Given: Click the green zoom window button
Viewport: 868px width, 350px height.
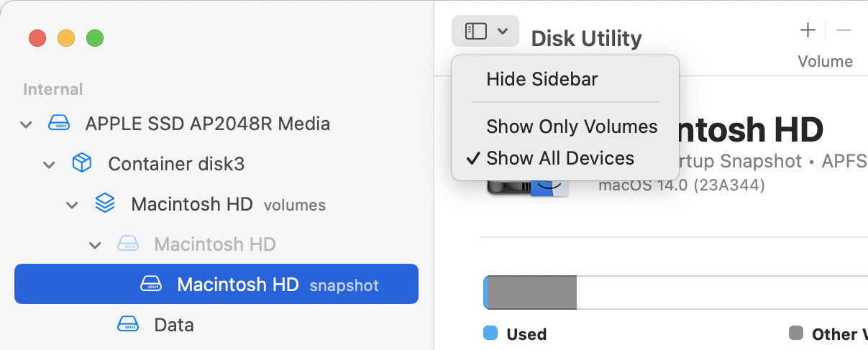Looking at the screenshot, I should tap(95, 38).
